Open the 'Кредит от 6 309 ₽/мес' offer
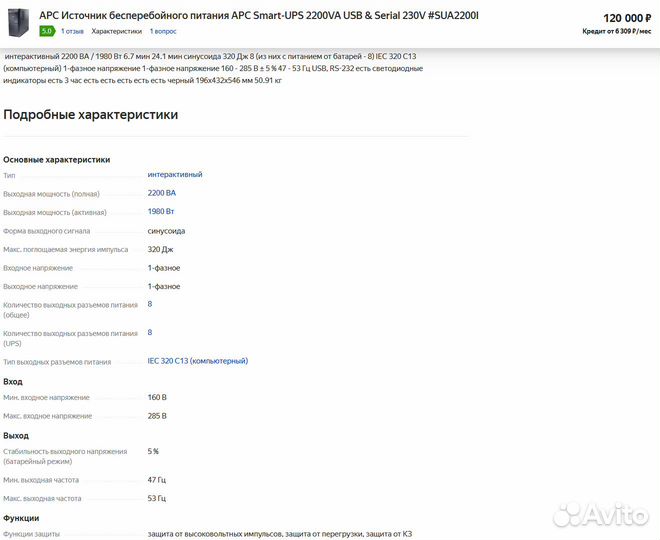This screenshot has height=540, width=660. (x=617, y=31)
